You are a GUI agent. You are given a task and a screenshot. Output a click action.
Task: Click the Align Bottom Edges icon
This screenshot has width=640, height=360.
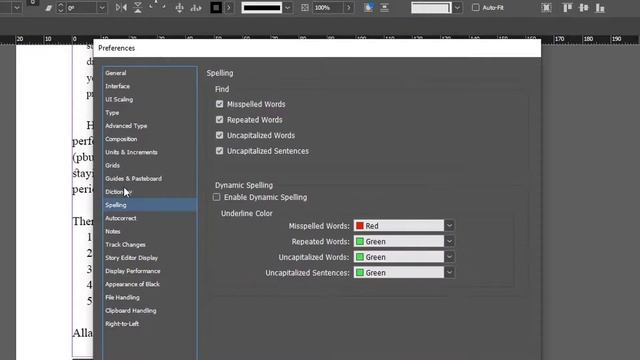600,8
